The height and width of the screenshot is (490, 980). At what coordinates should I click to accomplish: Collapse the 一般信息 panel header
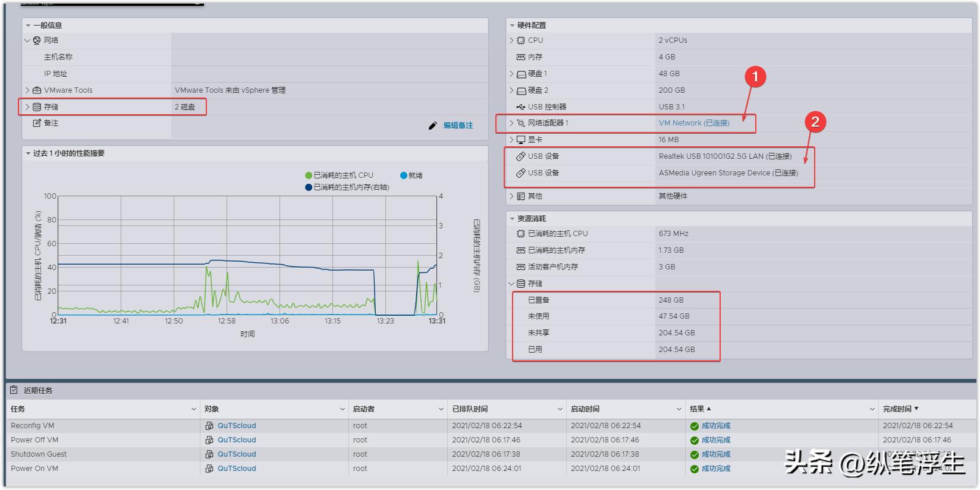click(28, 26)
